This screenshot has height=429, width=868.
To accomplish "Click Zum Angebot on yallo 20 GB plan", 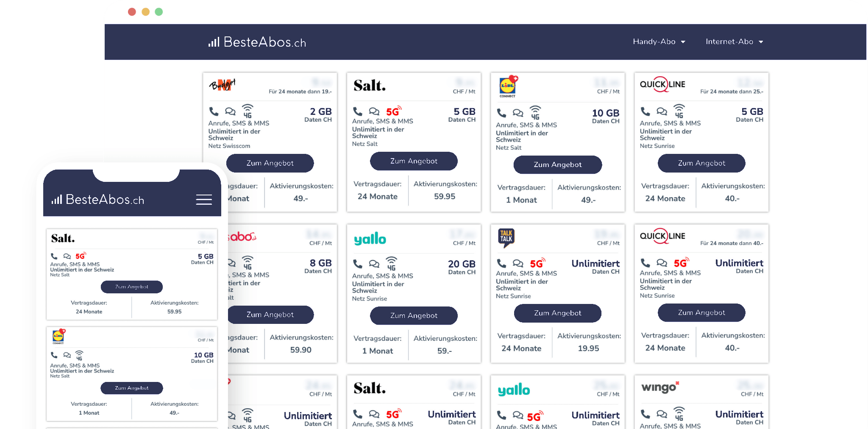I will click(x=414, y=316).
